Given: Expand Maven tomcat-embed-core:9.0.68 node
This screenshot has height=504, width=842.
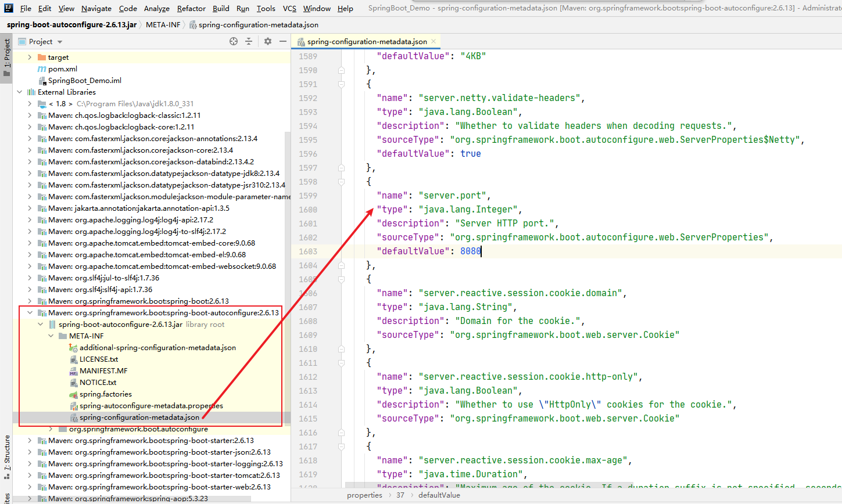Looking at the screenshot, I should point(30,243).
